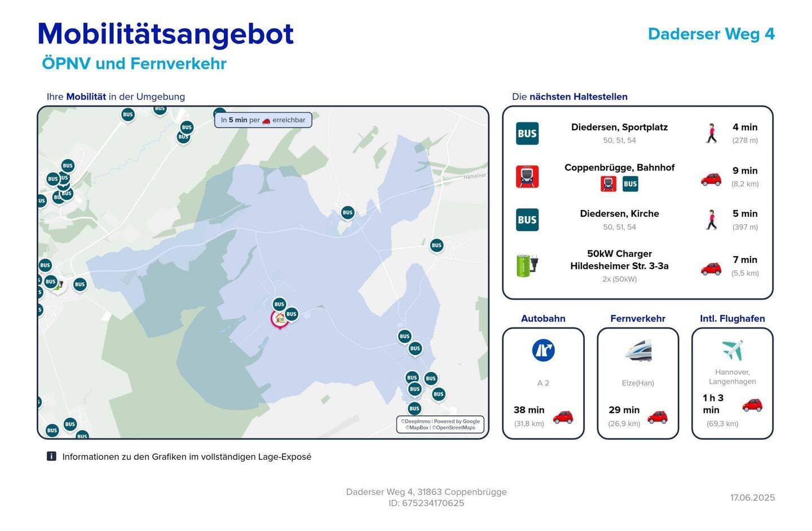Click the large red train icon for Coppenbrügge Bahnhof

tap(527, 177)
